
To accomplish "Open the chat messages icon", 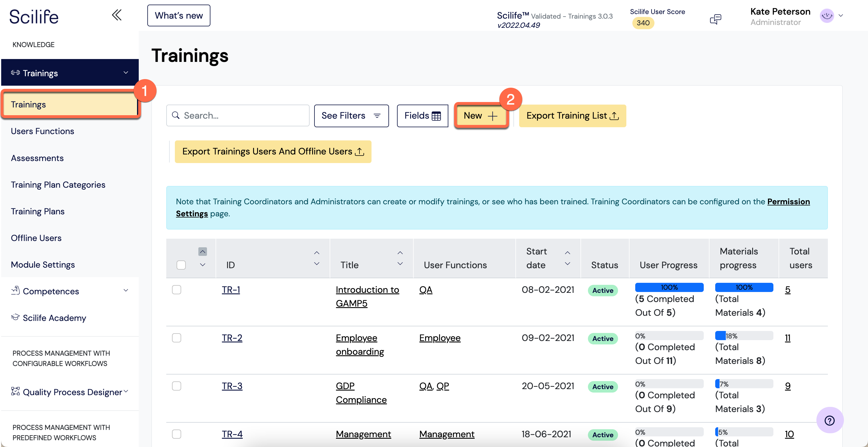I will (x=715, y=19).
